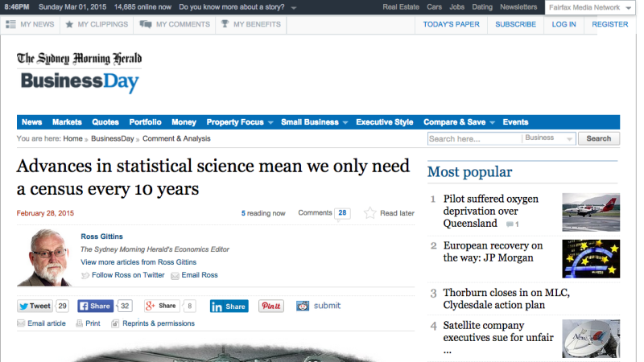Screen dimensions: 644x362
Task: Go to the Events tab
Action: click(x=515, y=122)
